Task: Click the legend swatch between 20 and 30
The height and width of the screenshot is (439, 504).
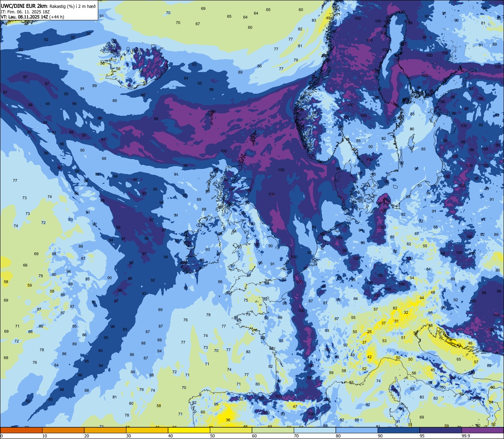Action: pos(105,430)
